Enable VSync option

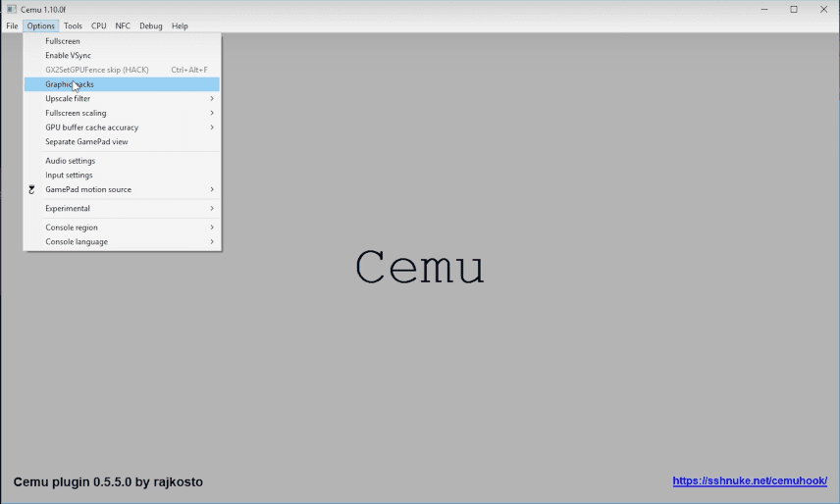pos(68,56)
